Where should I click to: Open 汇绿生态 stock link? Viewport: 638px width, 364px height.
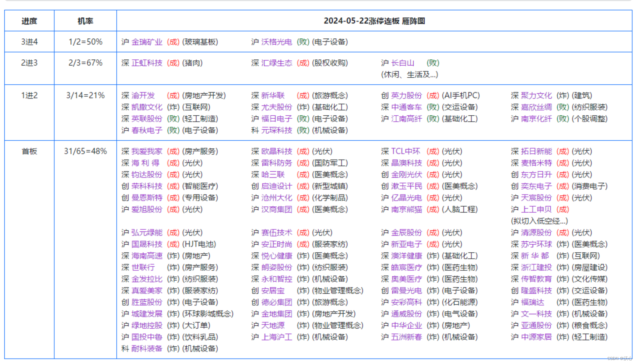click(277, 63)
